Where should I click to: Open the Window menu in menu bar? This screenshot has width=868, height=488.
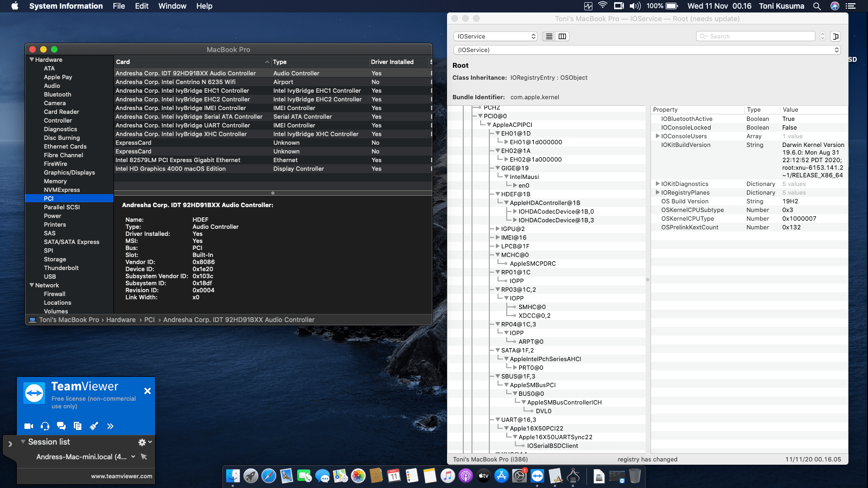coord(172,6)
